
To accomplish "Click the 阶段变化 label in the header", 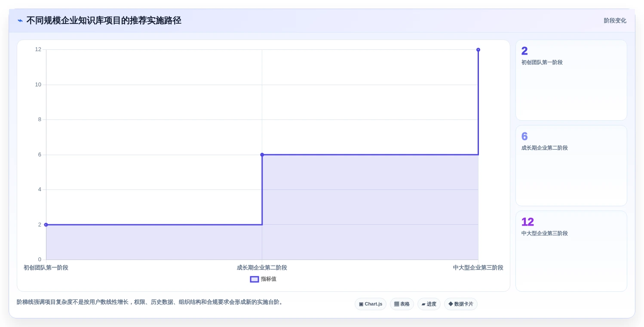I will pos(615,21).
